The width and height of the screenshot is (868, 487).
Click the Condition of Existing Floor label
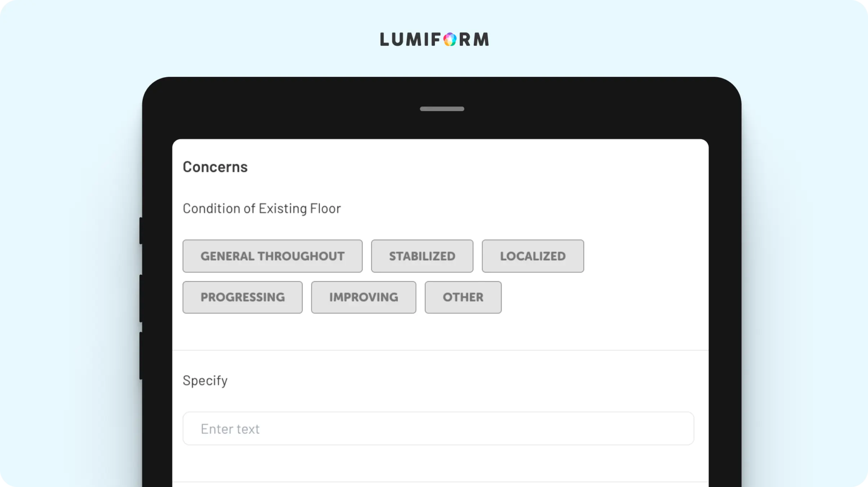262,209
